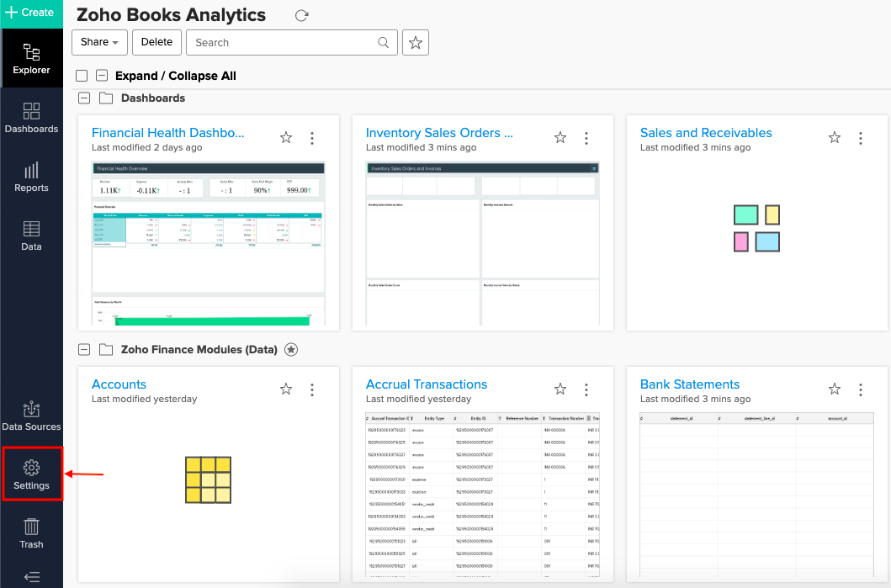Tick the select-all checkbox
Screen dimensions: 891x588
(82, 76)
